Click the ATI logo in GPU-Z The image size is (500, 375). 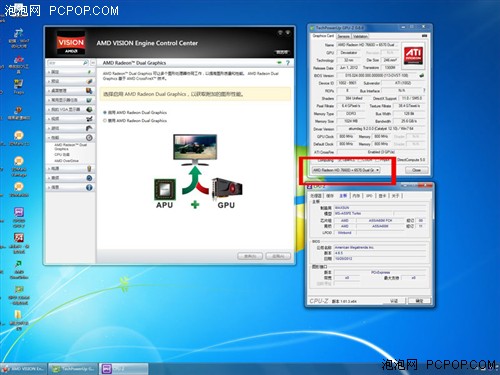pos(413,55)
